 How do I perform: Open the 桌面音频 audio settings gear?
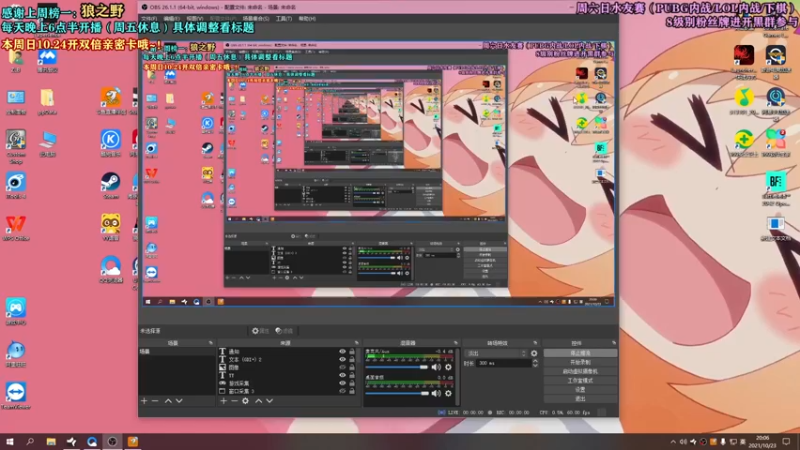tap(448, 393)
